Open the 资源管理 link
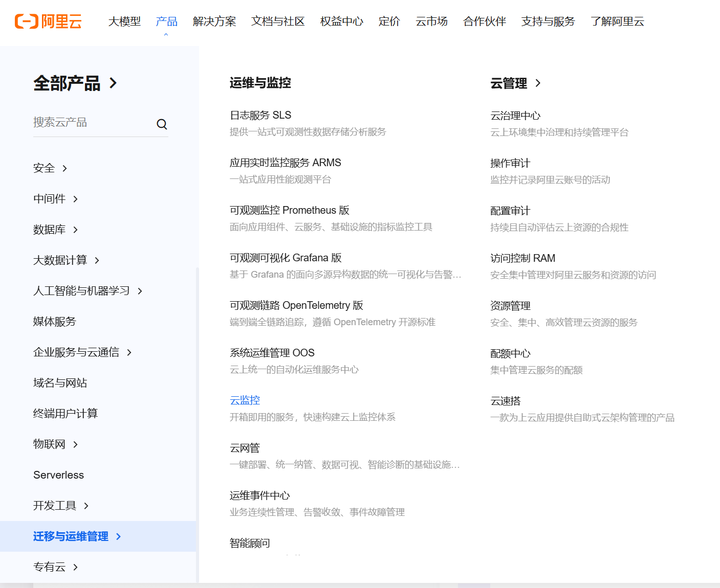The image size is (720, 588). 510,306
